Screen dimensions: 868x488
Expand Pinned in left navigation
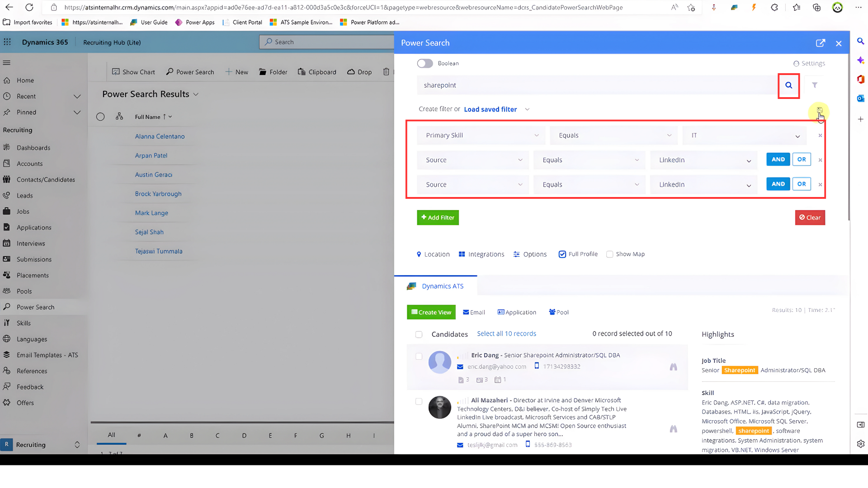coord(77,113)
